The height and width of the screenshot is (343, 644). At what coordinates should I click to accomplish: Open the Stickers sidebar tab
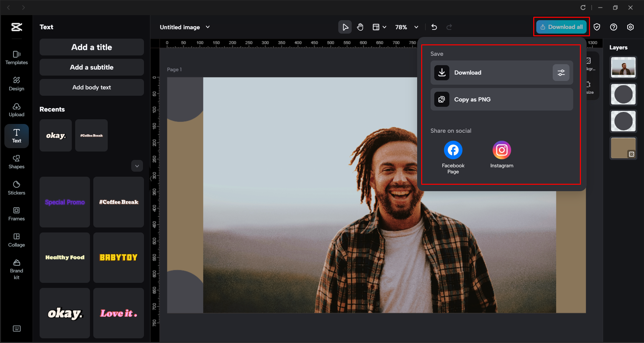click(x=16, y=188)
